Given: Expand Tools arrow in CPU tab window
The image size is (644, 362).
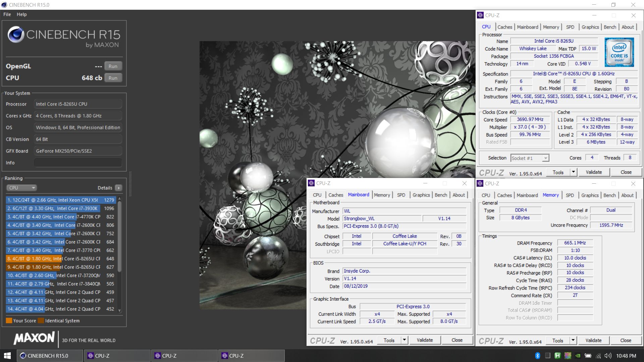Looking at the screenshot, I should pos(573,172).
